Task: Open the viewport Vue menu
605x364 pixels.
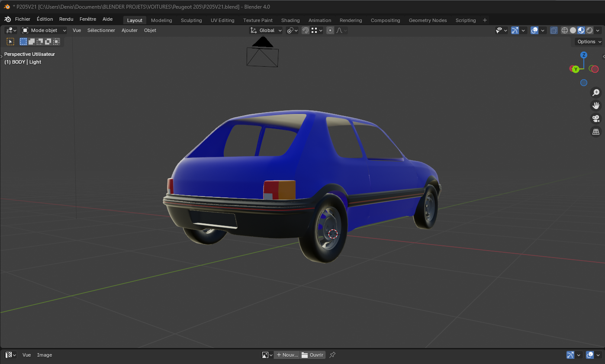Action: coord(77,30)
